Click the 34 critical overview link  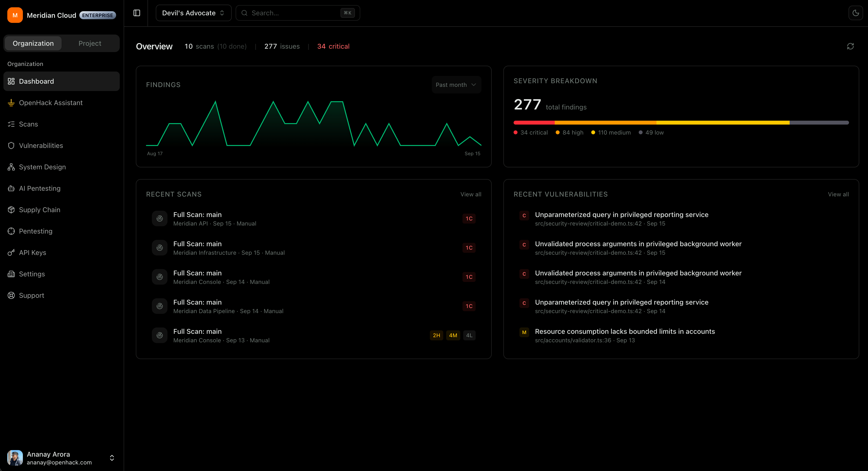coord(333,46)
